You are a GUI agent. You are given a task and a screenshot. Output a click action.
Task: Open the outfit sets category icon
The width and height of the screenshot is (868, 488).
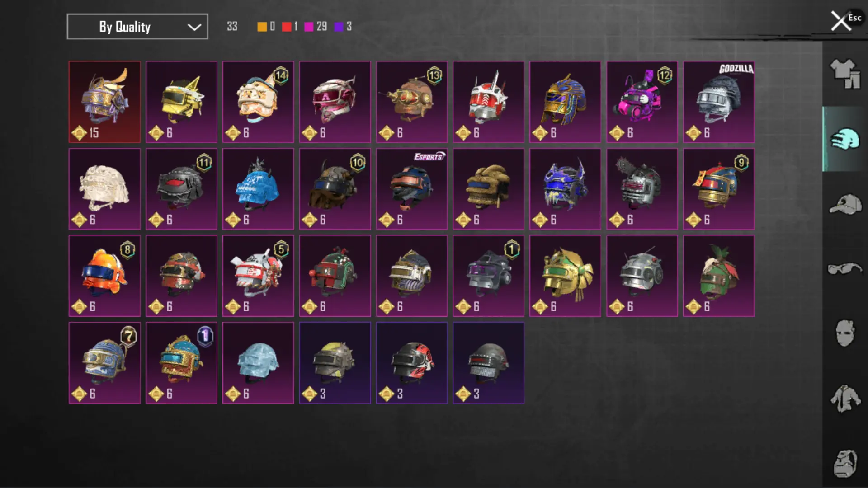(x=844, y=74)
